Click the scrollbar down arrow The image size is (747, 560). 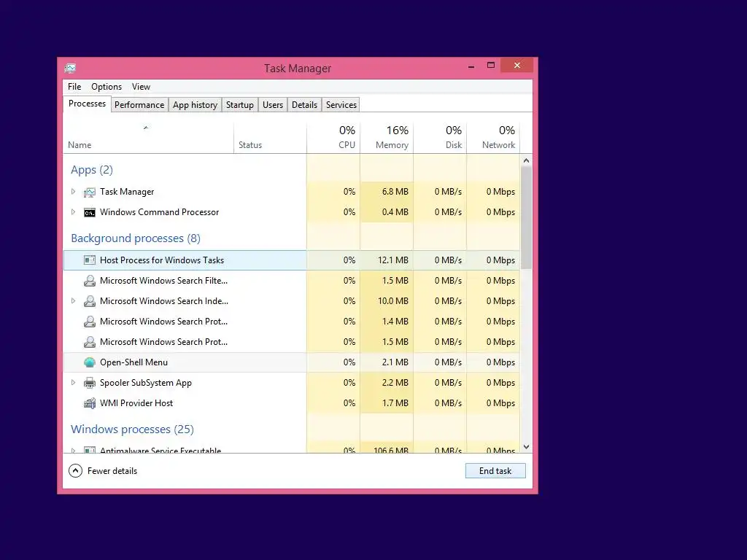pos(527,447)
